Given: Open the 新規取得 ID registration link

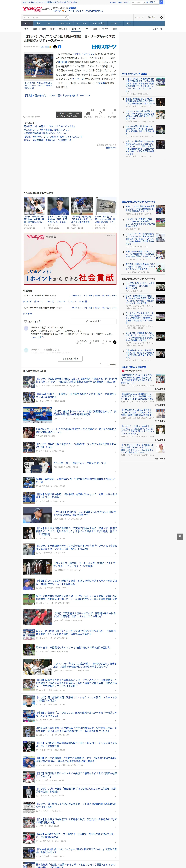Looking at the screenshot, I should [x=72, y=8].
